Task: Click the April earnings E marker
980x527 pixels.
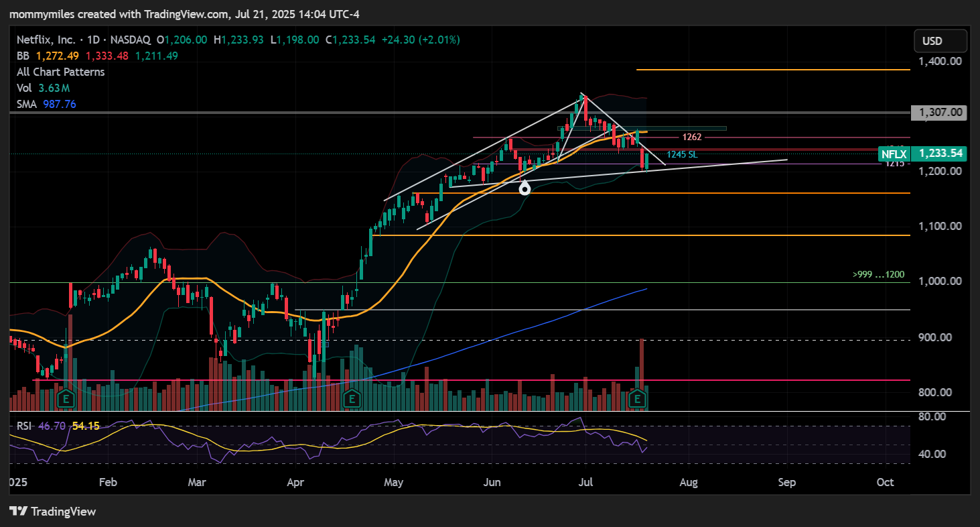Action: coord(350,400)
